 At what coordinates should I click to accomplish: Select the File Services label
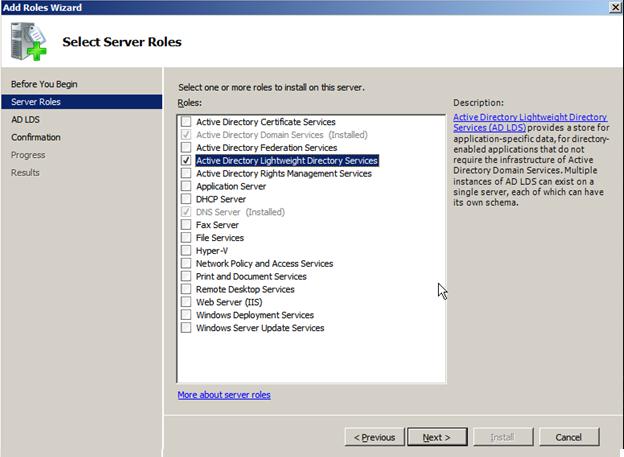point(220,238)
